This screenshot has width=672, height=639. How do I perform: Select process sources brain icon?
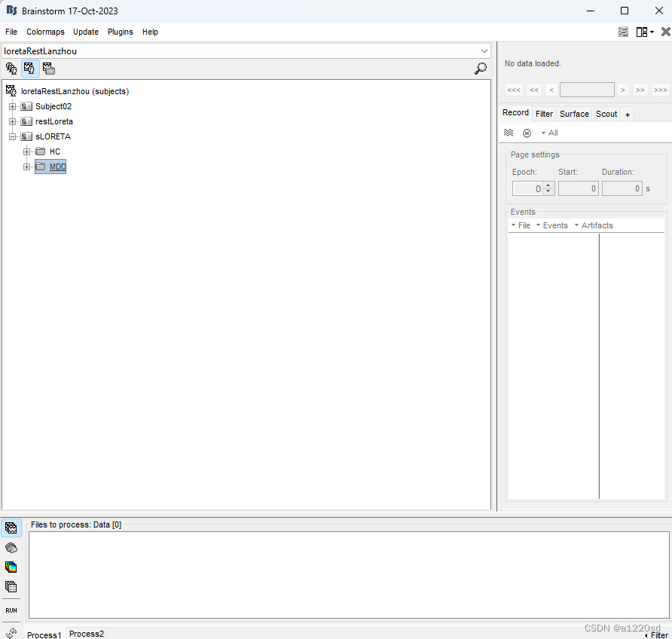tap(11, 548)
